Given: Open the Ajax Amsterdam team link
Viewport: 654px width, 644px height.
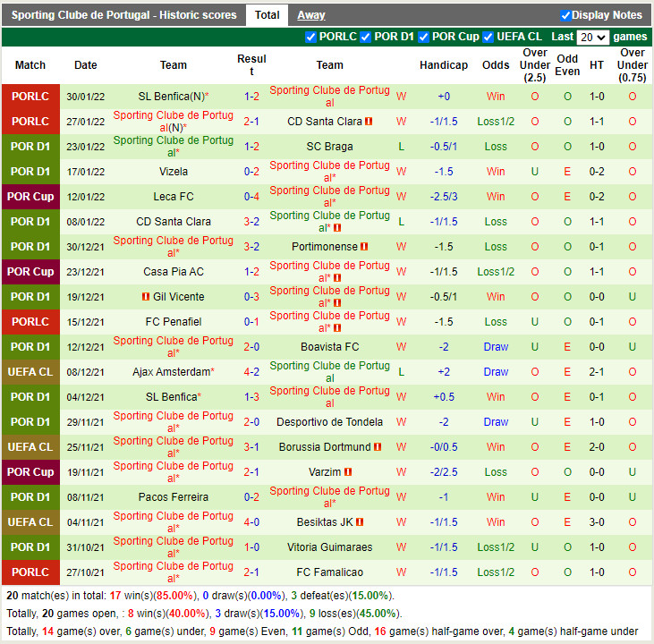Looking at the screenshot, I should pos(172,371).
